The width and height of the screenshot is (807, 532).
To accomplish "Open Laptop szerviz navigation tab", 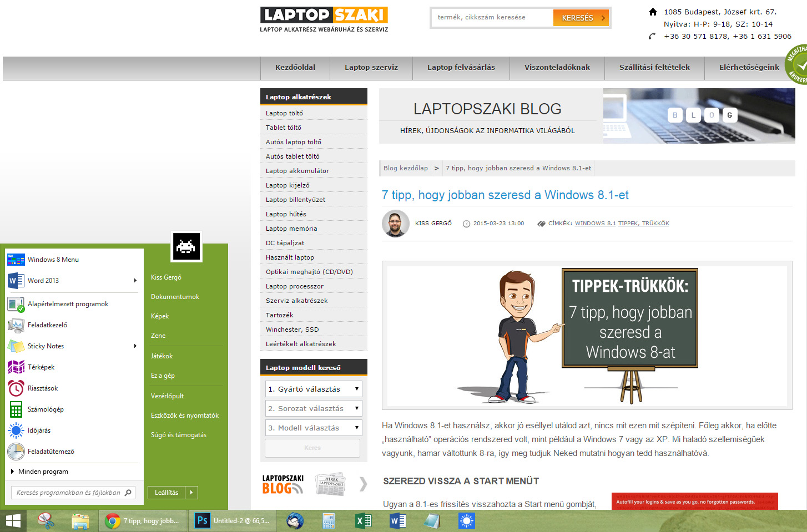I will pyautogui.click(x=371, y=68).
